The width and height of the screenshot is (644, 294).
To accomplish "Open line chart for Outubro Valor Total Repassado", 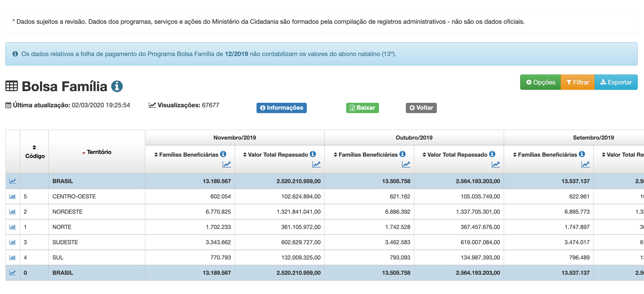I will click(496, 164).
